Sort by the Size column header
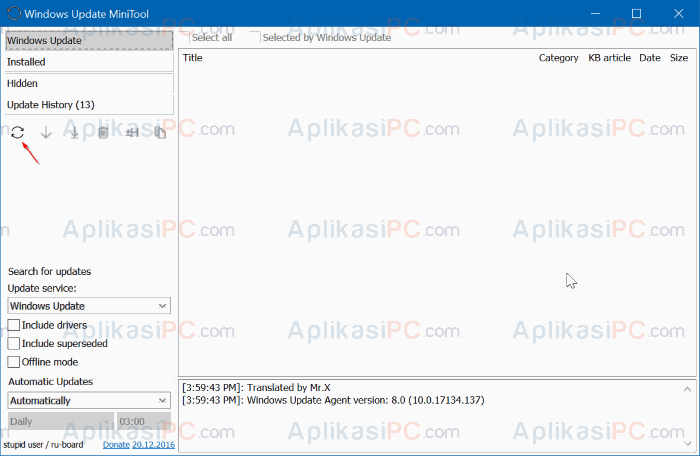700x456 pixels. 679,58
